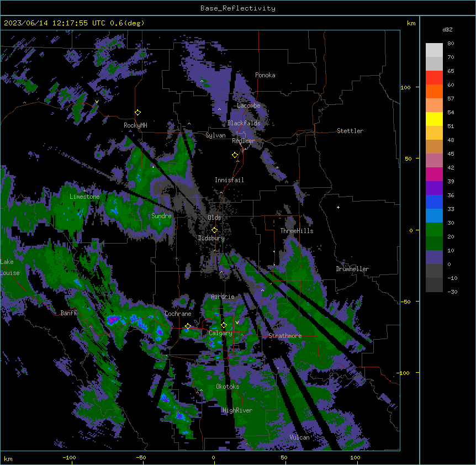Click the km unit label beside the timestamp

tap(411, 23)
